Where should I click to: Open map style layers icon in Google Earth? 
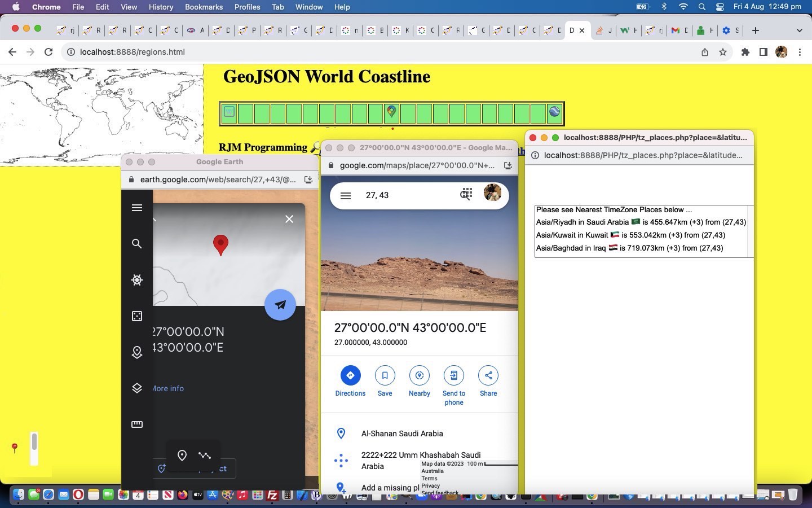[136, 388]
